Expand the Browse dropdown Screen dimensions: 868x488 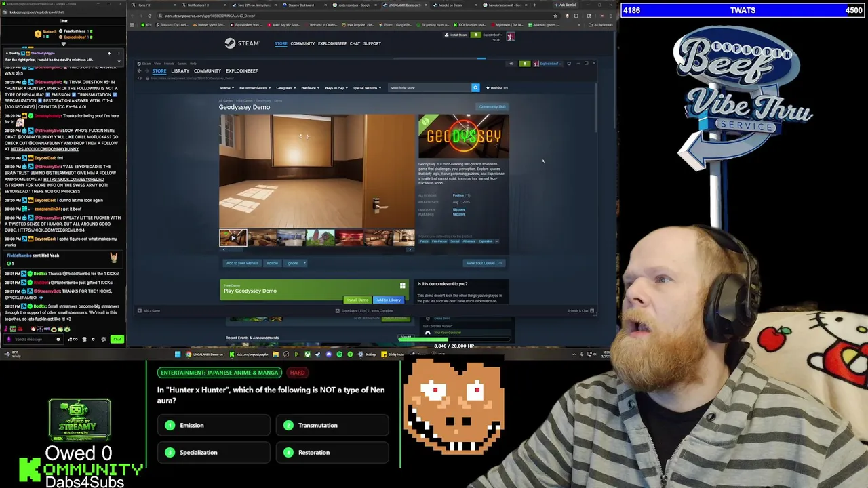pos(226,87)
